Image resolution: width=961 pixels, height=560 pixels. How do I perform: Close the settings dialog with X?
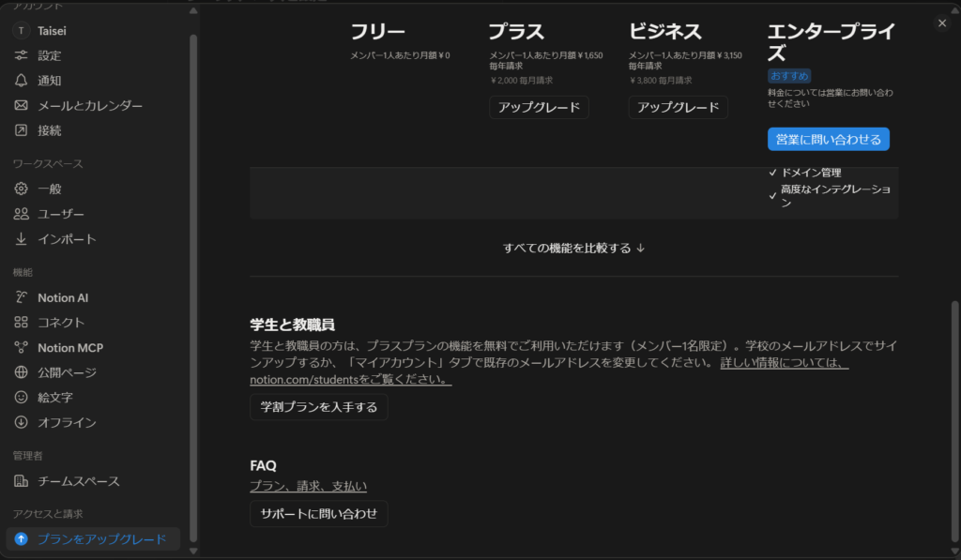(x=942, y=23)
